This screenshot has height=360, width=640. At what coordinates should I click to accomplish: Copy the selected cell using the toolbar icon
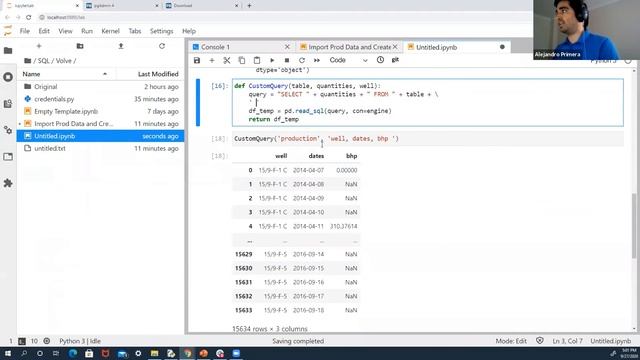click(x=242, y=60)
